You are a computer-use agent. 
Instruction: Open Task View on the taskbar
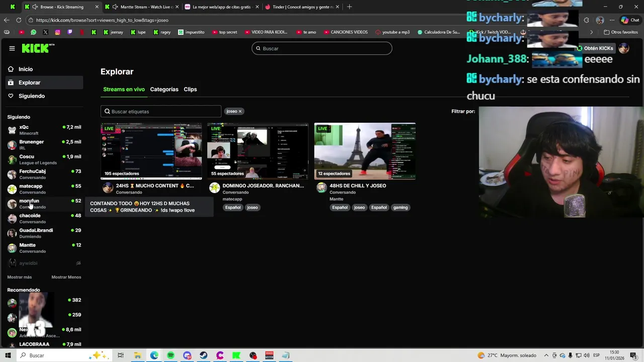point(121,355)
